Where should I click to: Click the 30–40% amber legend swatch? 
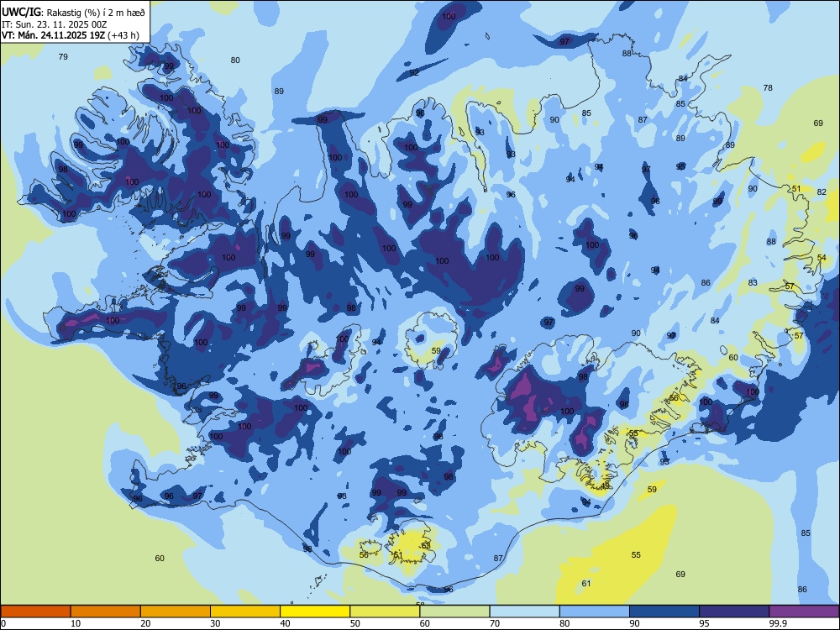coord(245,612)
